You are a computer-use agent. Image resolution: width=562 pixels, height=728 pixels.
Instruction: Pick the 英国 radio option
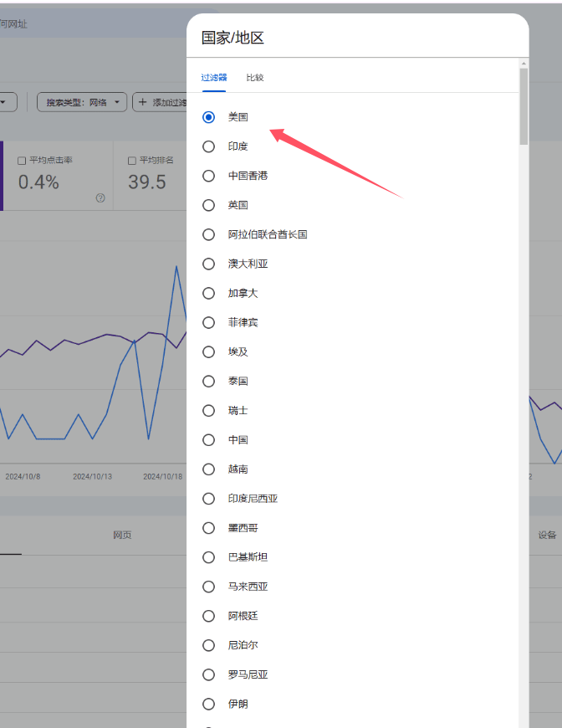[x=209, y=205]
